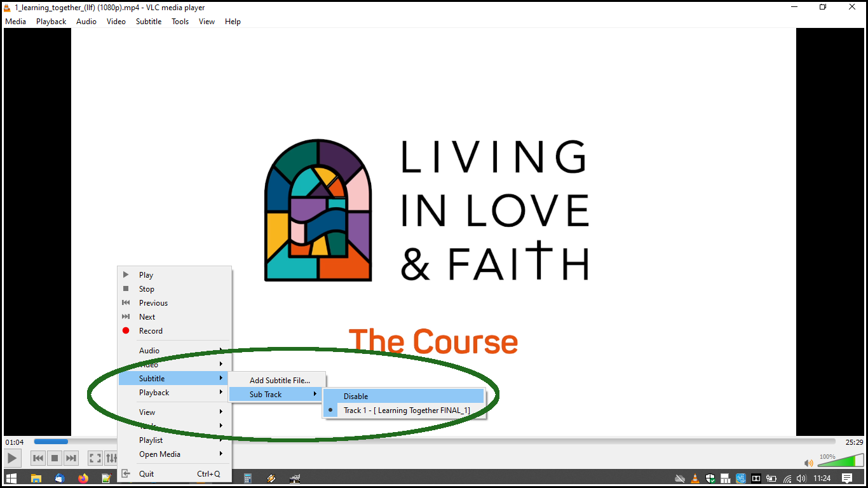Toggle fullscreen with the toolbar button
This screenshot has width=868, height=488.
point(95,457)
